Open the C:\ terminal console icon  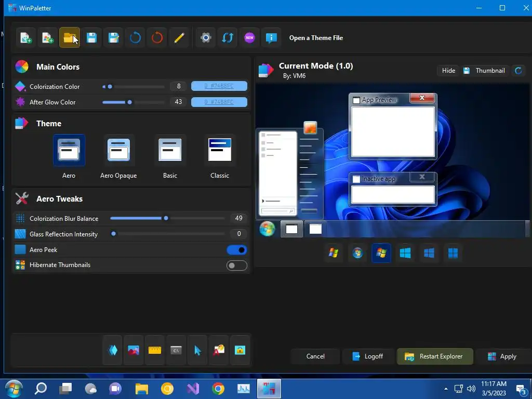(176, 350)
